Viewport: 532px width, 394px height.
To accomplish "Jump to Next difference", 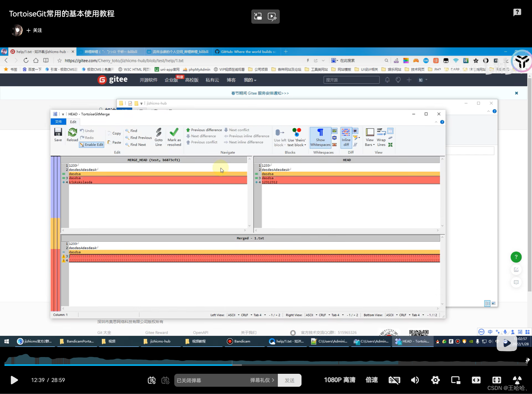I will click(x=201, y=136).
